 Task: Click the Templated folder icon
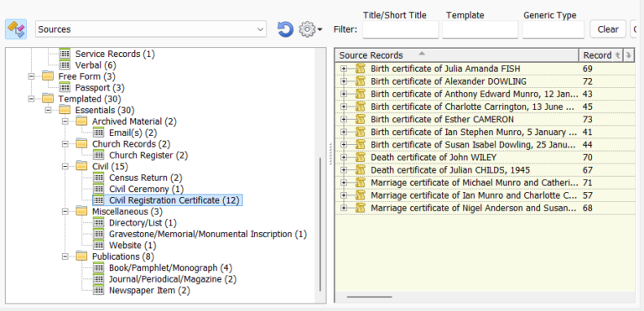(x=48, y=99)
